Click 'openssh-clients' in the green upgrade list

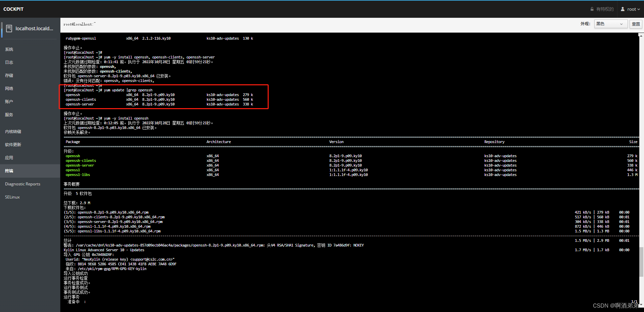pos(81,161)
